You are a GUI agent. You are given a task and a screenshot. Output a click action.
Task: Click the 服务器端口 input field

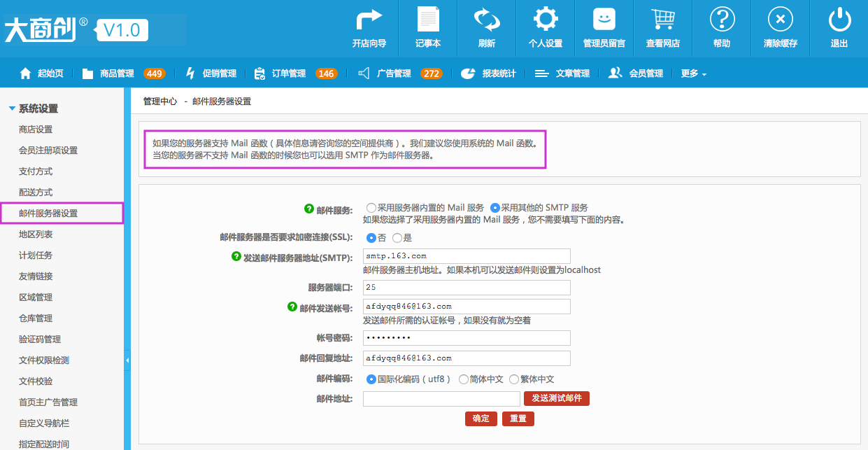pos(467,288)
